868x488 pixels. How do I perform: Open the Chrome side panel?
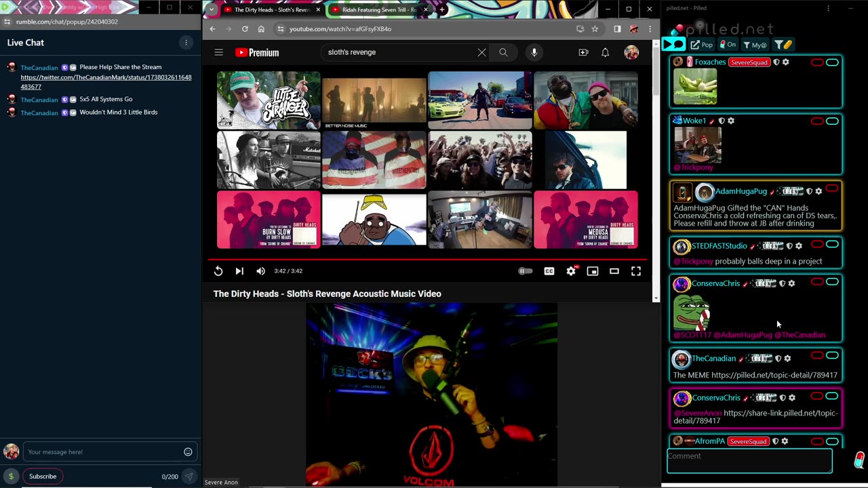[x=617, y=29]
